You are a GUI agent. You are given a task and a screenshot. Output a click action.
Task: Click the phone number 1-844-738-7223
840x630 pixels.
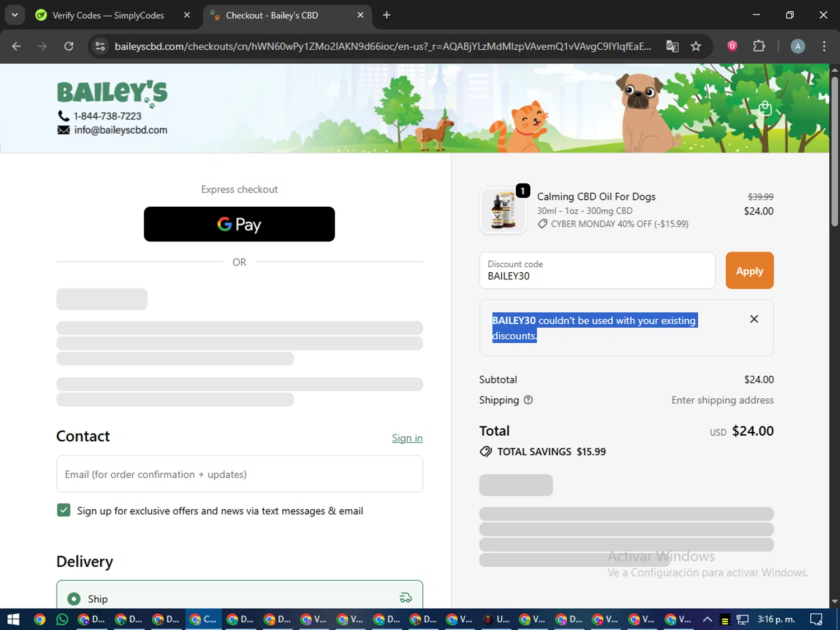(108, 116)
